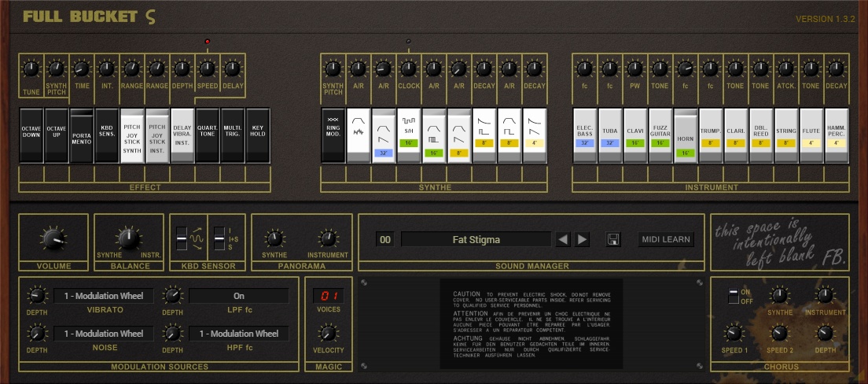The height and width of the screenshot is (384, 868).
Task: Toggle the Tuba 32' instrument key
Action: 610,135
